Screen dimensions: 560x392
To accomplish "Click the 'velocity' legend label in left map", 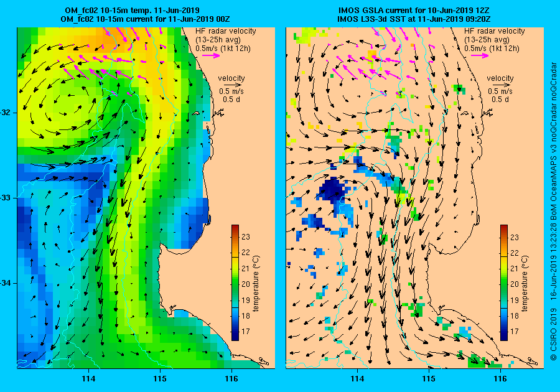I will point(231,78).
